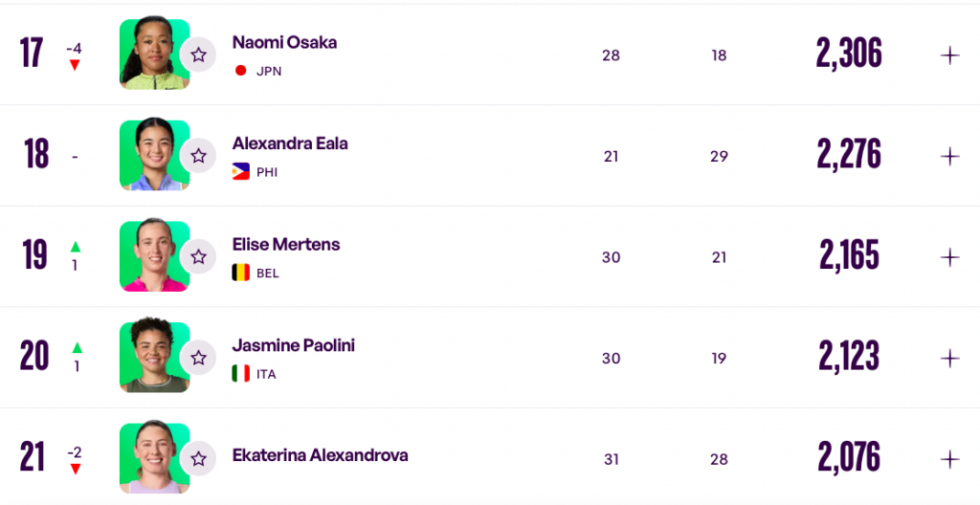Click the star icon beside Jasmine Paolini
The width and height of the screenshot is (980, 505).
198,358
